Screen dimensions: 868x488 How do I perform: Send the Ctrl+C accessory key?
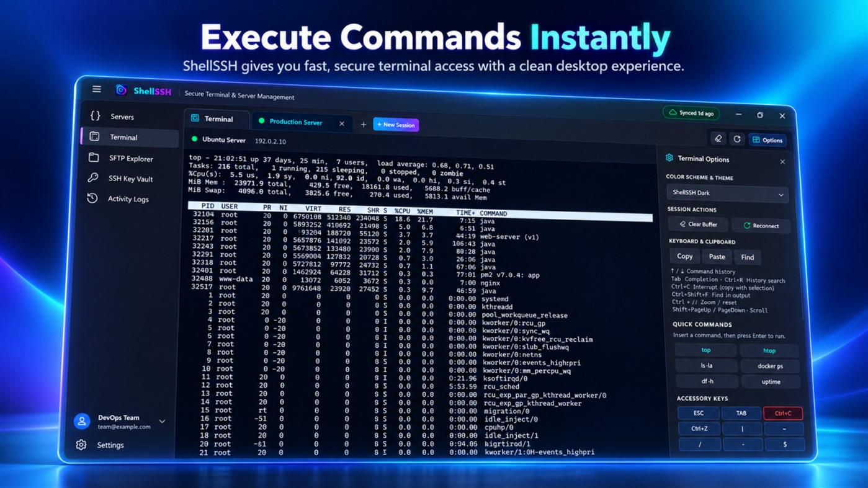(783, 414)
